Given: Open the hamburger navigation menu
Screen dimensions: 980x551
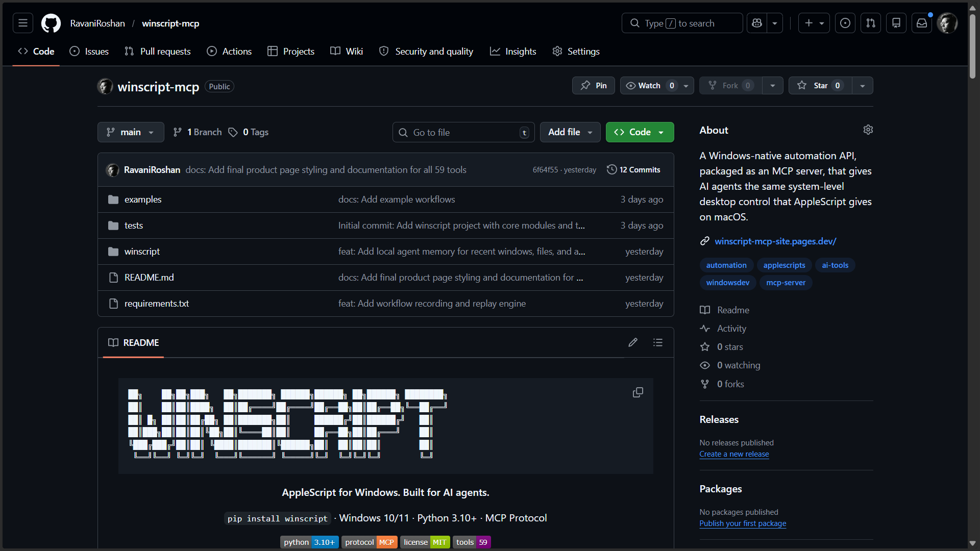Looking at the screenshot, I should coord(23,23).
